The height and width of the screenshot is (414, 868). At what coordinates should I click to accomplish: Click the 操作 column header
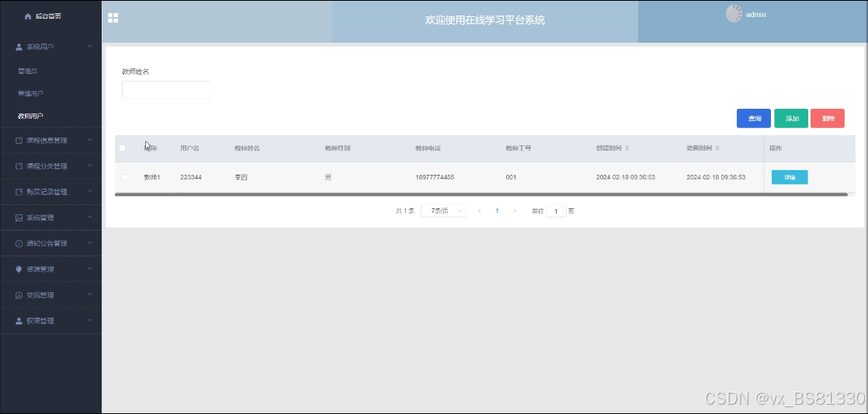[x=775, y=148]
